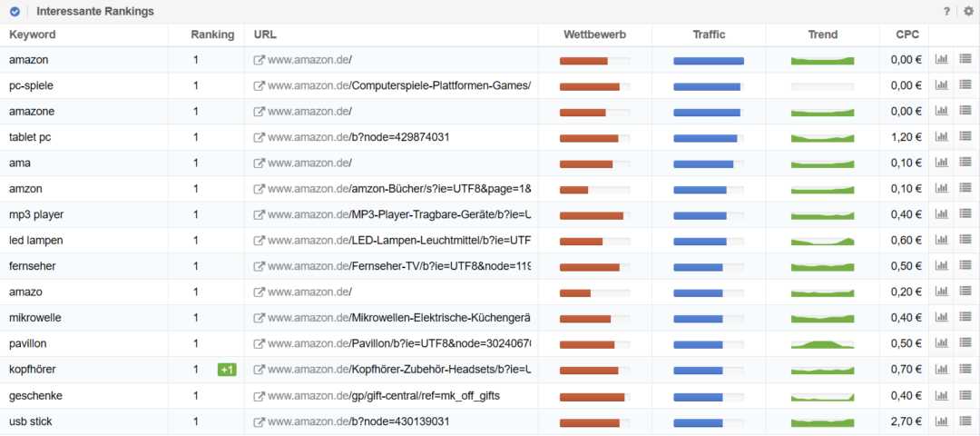Screen dimensions: 980x436
Task: Click the Trend sparkline for led lampen
Action: (822, 241)
